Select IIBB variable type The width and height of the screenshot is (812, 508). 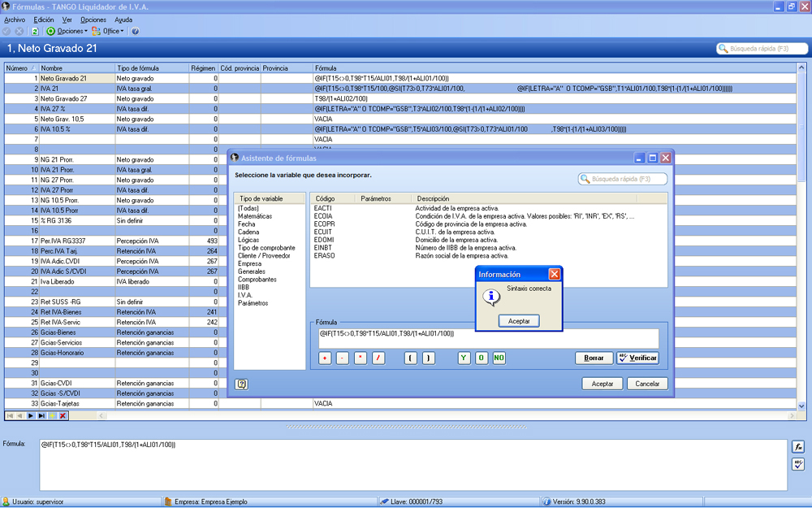(244, 287)
